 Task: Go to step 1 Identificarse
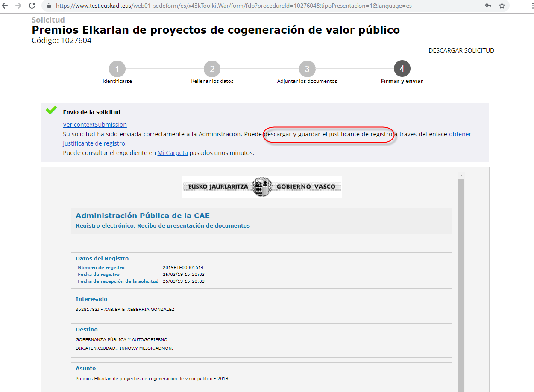117,69
